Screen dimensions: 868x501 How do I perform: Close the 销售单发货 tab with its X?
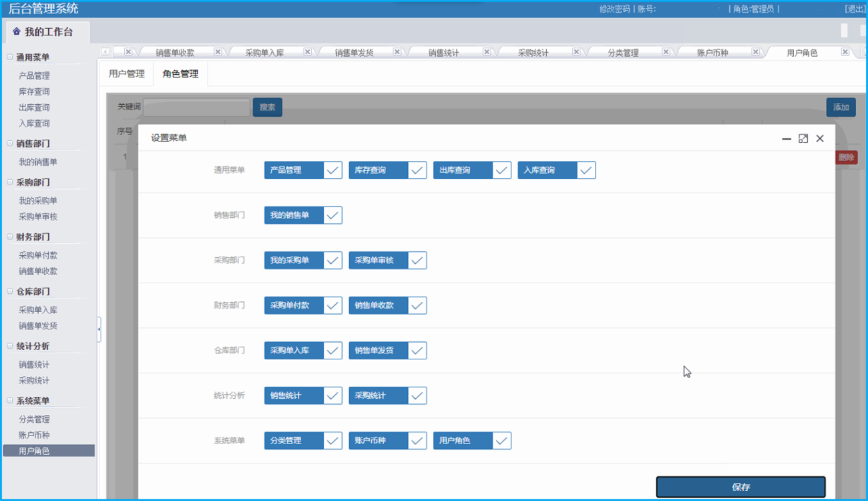pos(397,52)
